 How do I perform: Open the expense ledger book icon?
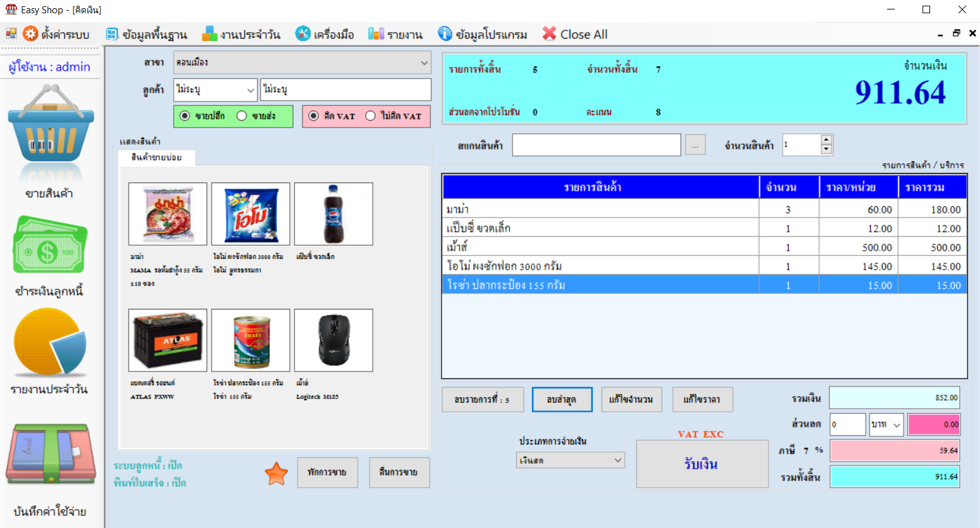pos(51,453)
